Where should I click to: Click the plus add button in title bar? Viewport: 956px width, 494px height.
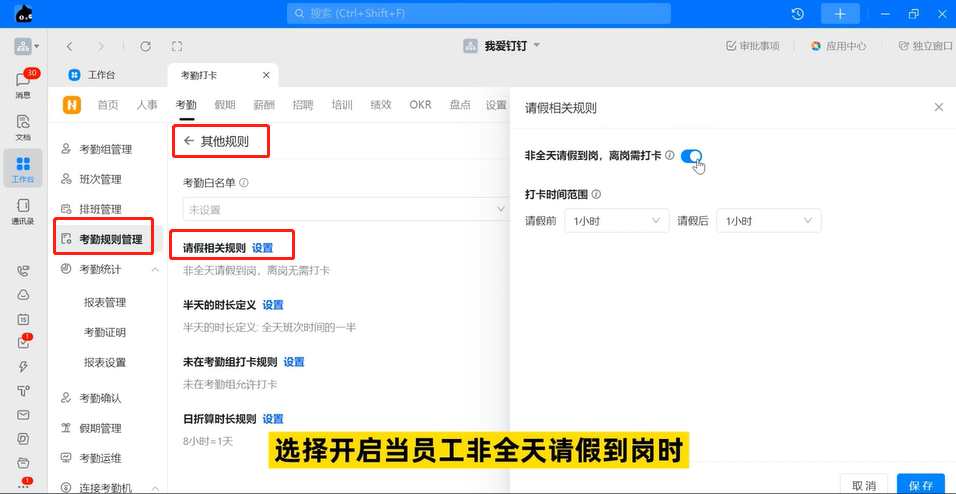840,14
